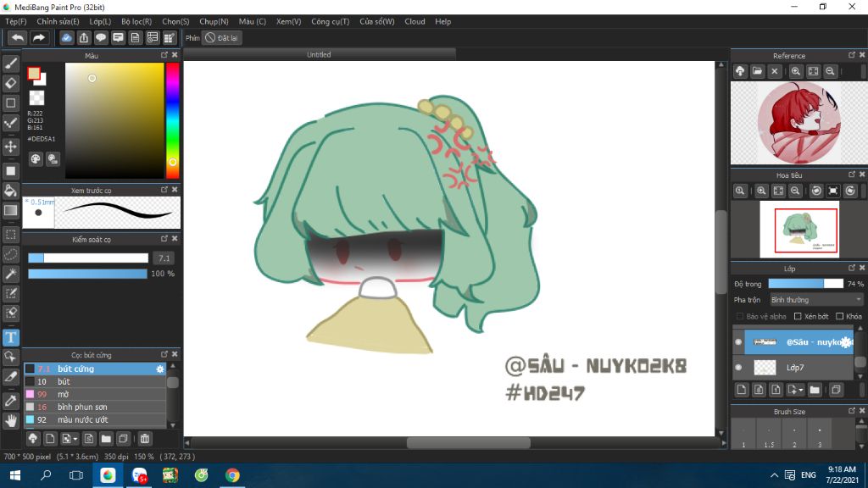Click the foreground color swatch
The height and width of the screenshot is (488, 868).
(x=34, y=74)
